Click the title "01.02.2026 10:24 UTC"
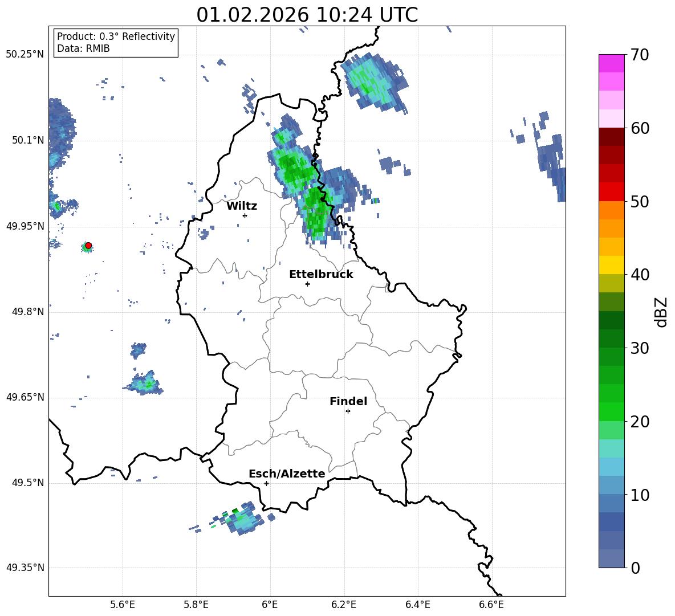Image resolution: width=675 pixels, height=616 pixels. 307,15
